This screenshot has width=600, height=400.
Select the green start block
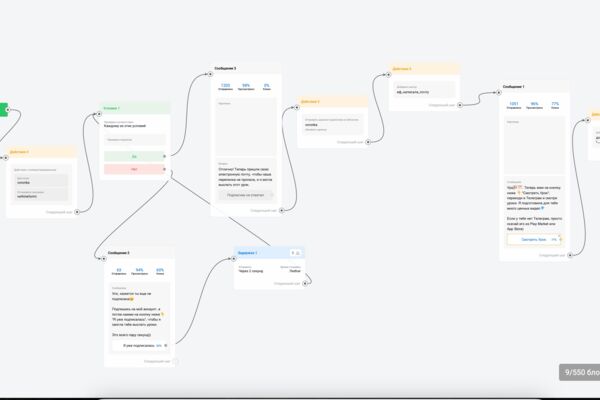click(3, 110)
